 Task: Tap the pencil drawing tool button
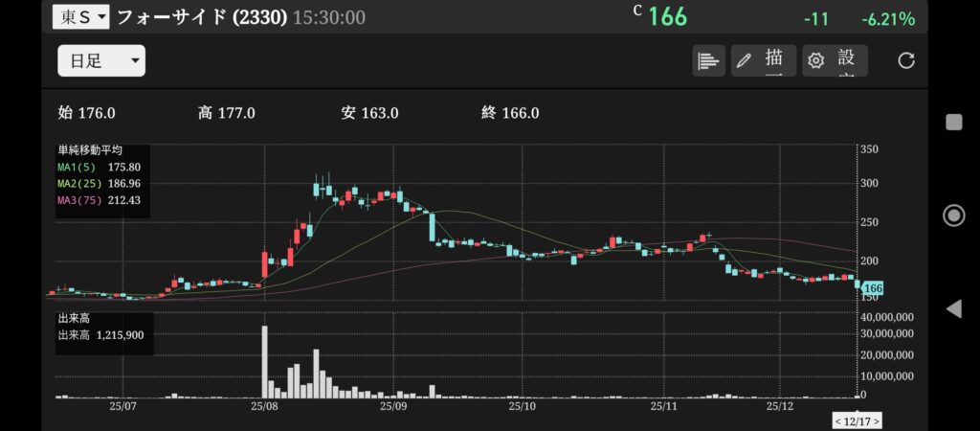pyautogui.click(x=763, y=60)
